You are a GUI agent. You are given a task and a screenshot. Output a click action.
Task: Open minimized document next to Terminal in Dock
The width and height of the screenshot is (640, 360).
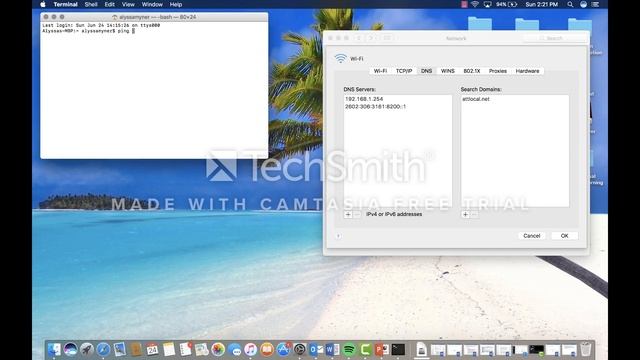click(x=422, y=350)
